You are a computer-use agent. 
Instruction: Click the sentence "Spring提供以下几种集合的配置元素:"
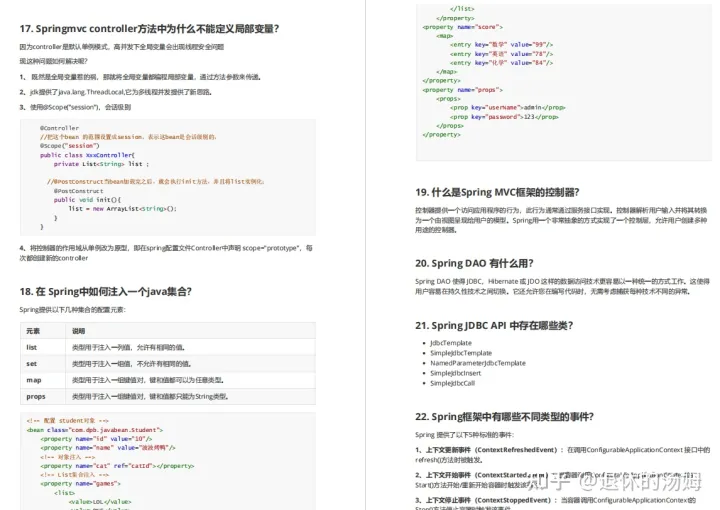(73, 310)
